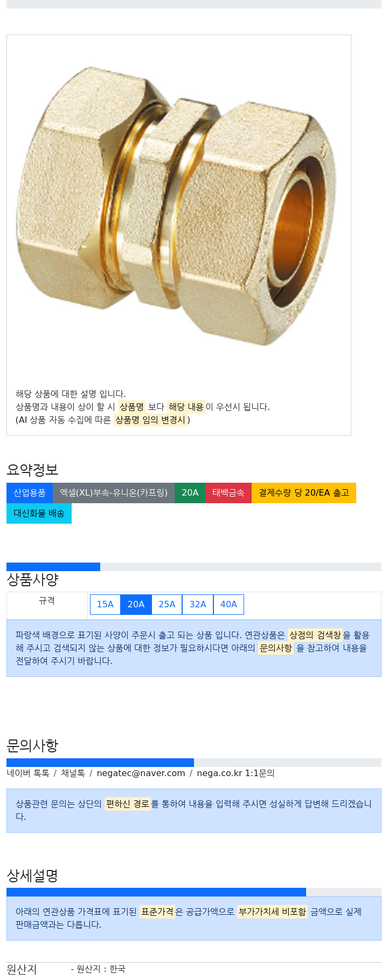Click the gray 엑셀(XL)부속-유니온(카프링) tag
The height and width of the screenshot is (980, 388).
click(x=114, y=493)
